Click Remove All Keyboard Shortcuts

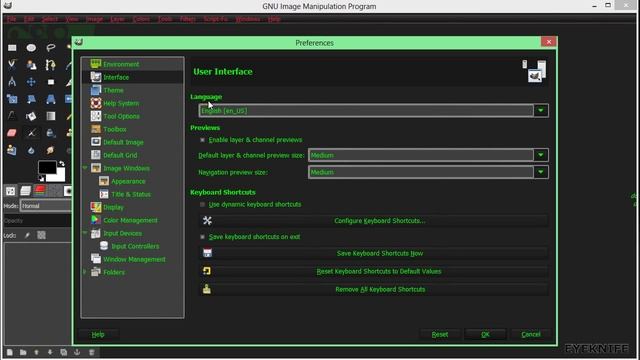tap(373, 289)
